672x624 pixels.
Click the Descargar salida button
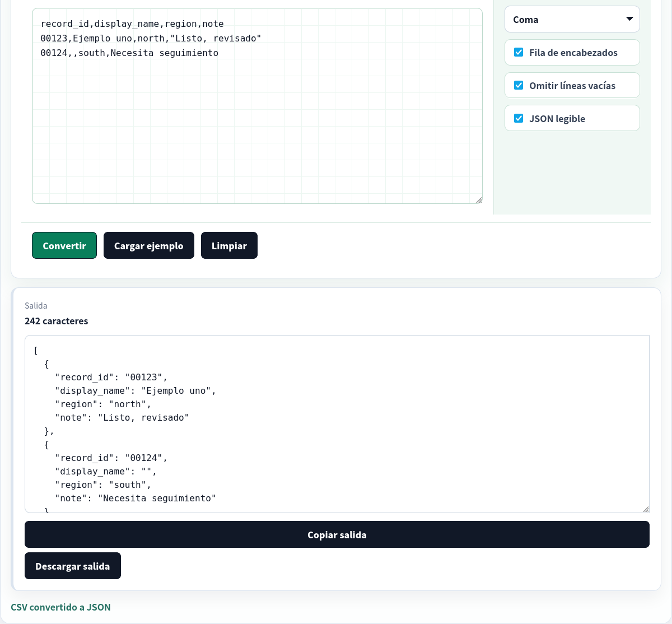73,566
